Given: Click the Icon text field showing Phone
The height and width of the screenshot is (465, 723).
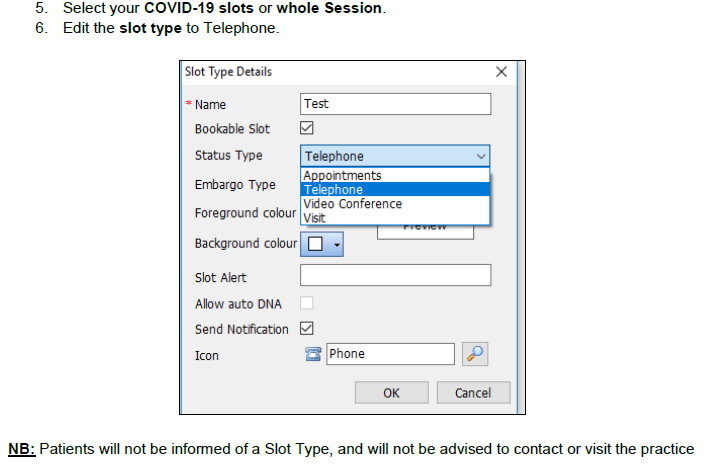Looking at the screenshot, I should click(x=390, y=354).
